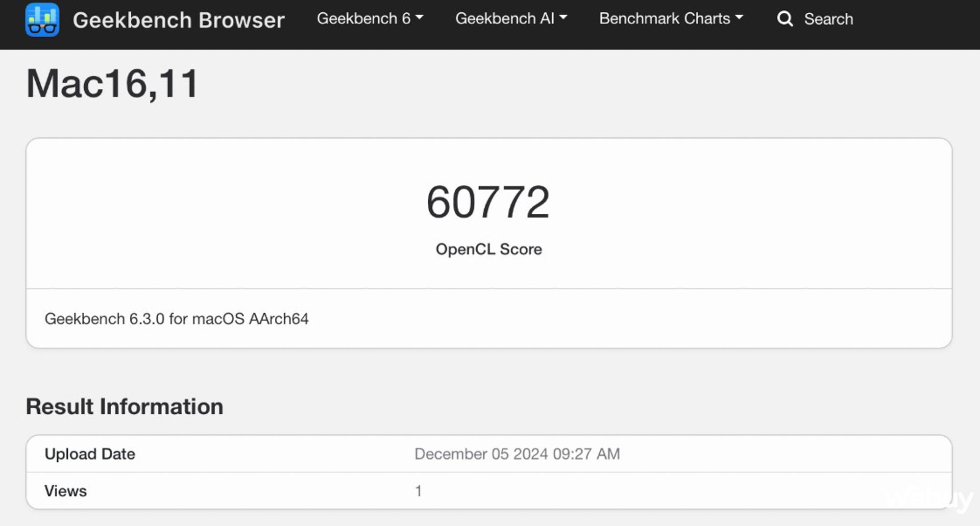Click the Views row label
The image size is (980, 526).
tap(66, 491)
